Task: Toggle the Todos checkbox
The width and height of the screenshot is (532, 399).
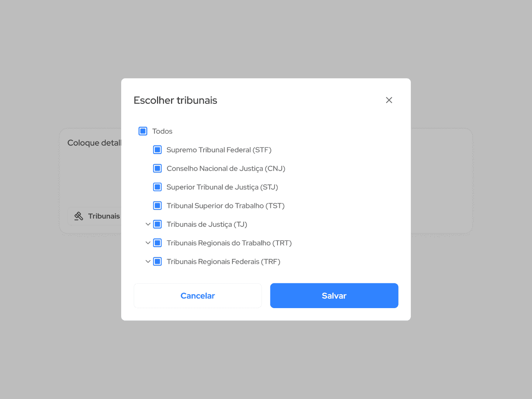Action: [143, 131]
